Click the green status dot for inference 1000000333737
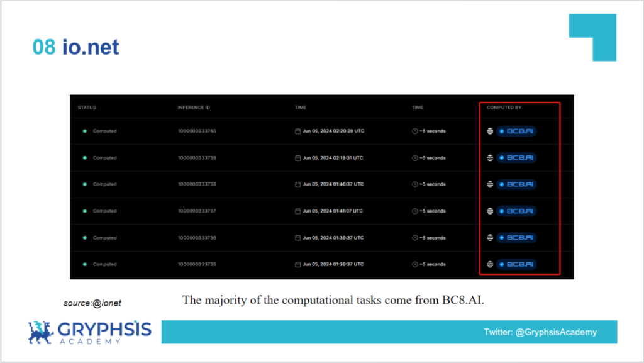Image resolution: width=644 pixels, height=363 pixels. pyautogui.click(x=85, y=211)
